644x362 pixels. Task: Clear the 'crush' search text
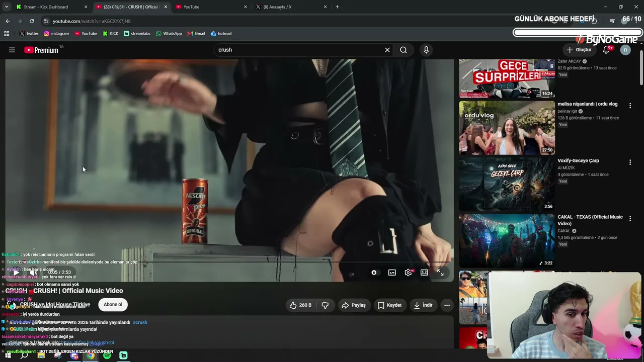[387, 50]
